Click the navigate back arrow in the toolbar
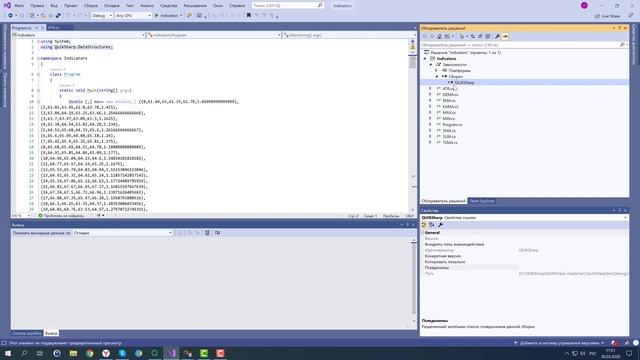The height and width of the screenshot is (360, 640). click(10, 16)
